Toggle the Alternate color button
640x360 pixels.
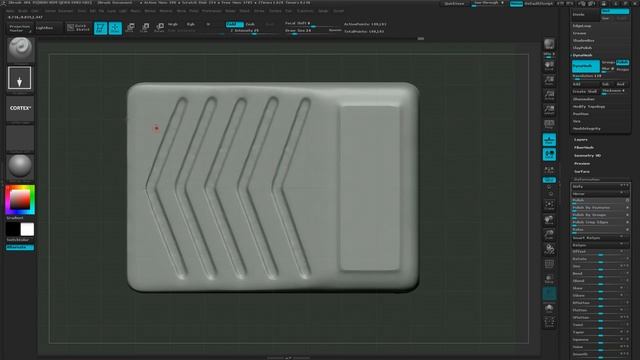(20, 247)
